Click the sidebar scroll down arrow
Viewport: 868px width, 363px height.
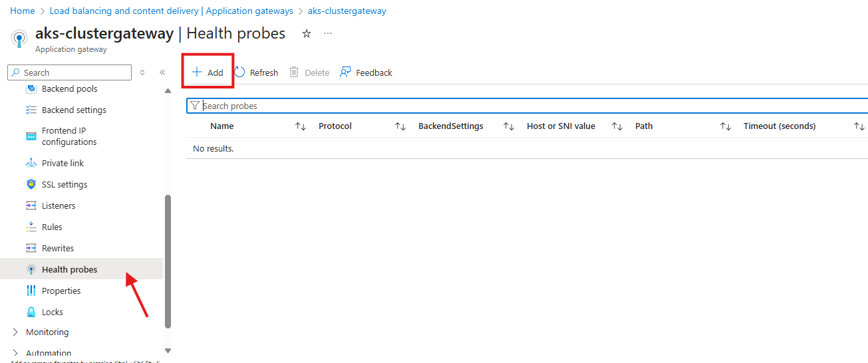click(168, 350)
